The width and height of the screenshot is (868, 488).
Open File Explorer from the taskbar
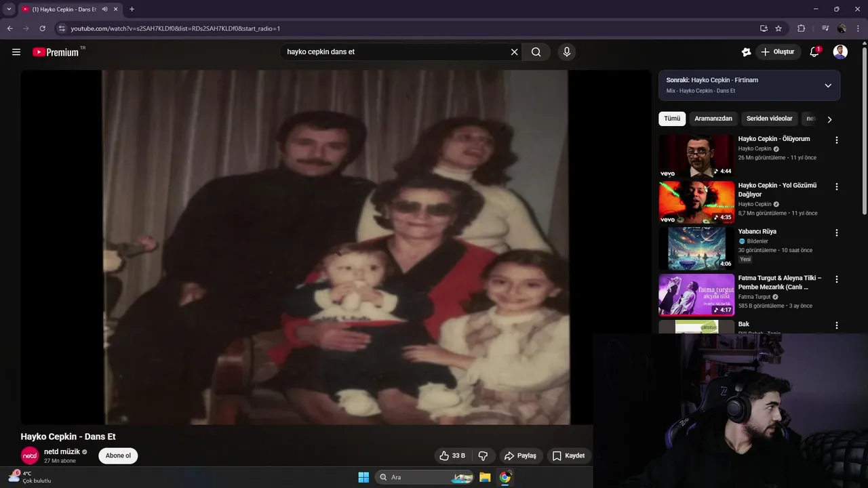point(485,477)
